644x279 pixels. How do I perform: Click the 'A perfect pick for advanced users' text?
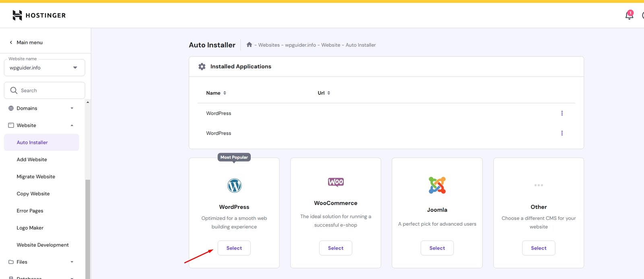tap(437, 224)
